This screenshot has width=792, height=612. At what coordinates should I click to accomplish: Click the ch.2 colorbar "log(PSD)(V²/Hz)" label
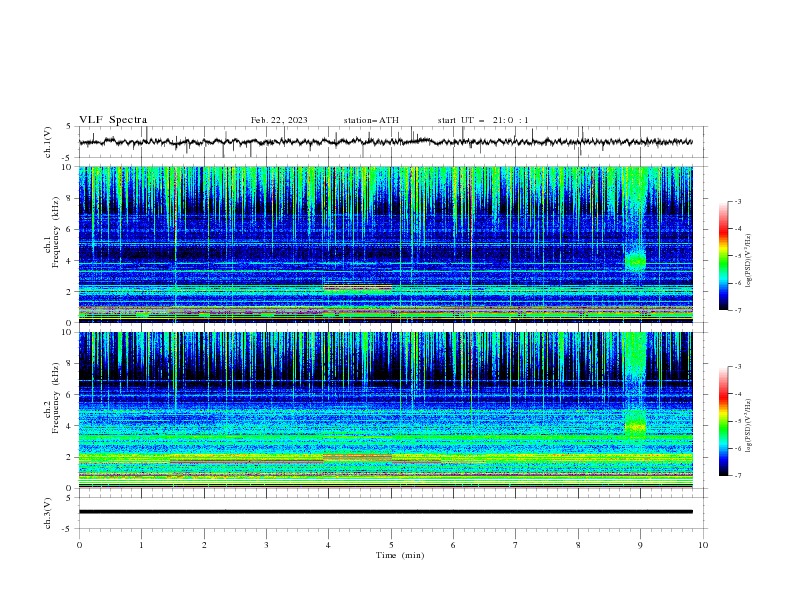coord(749,426)
